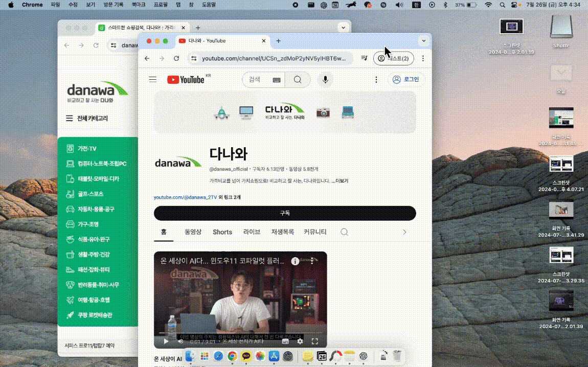Open KakaoTalk from the Dock
The width and height of the screenshot is (588, 367).
coord(246,356)
